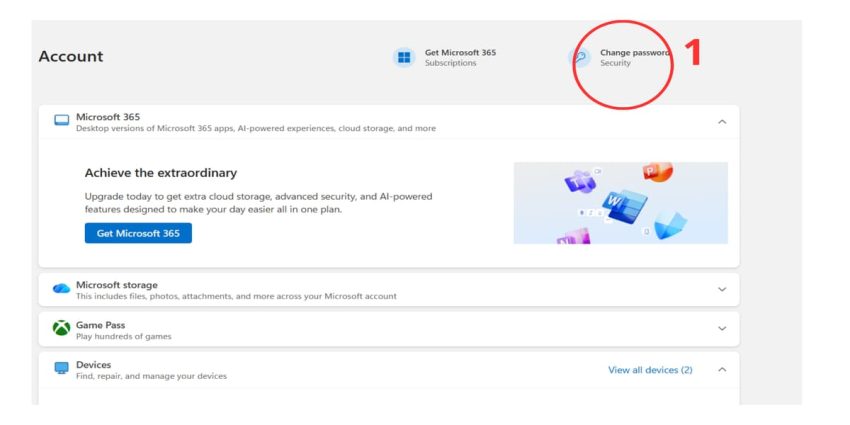This screenshot has height=425, width=850.
Task: Click the Xbox icon beside Game Pass
Action: point(61,329)
